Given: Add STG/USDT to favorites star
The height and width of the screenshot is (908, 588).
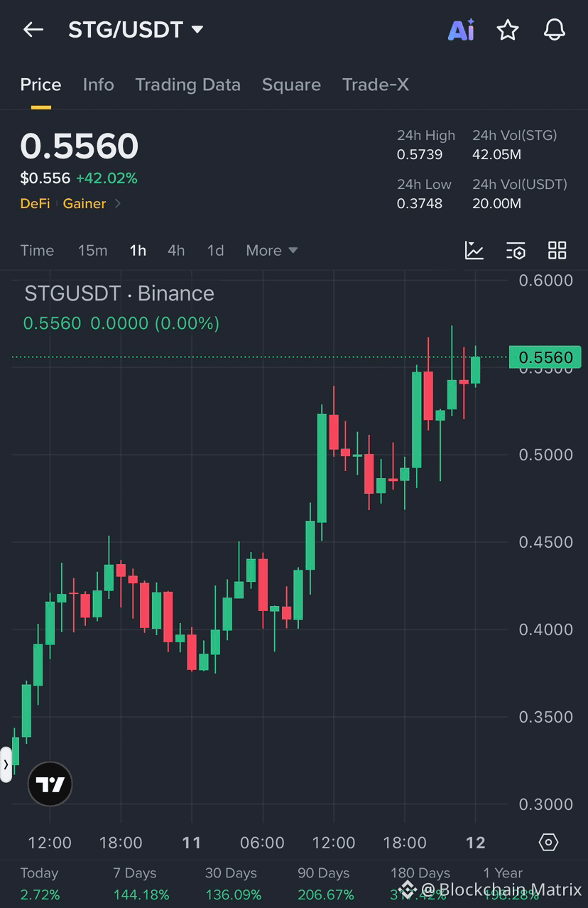Looking at the screenshot, I should 508,29.
